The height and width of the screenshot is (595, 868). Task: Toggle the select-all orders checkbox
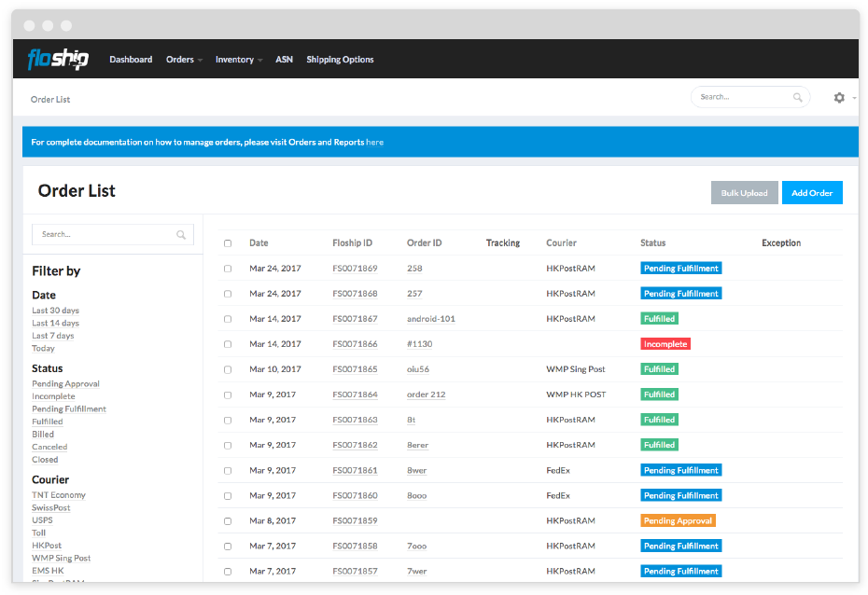click(x=228, y=243)
